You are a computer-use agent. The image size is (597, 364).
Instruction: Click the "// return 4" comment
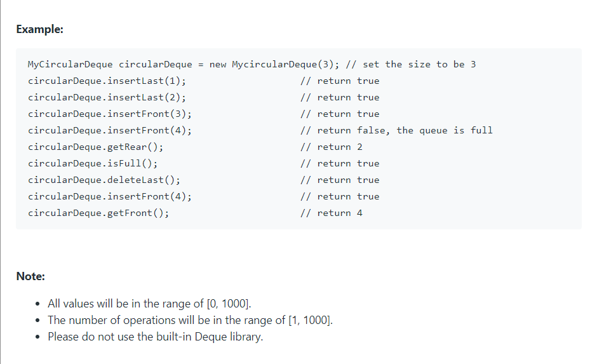pos(332,213)
